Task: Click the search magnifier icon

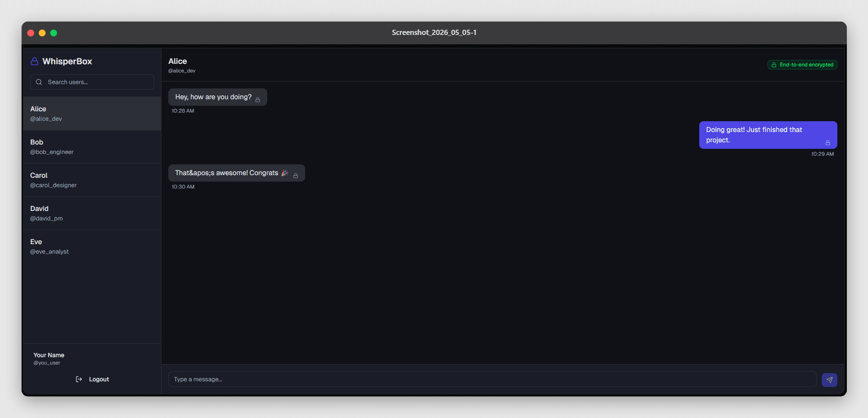Action: click(x=39, y=82)
